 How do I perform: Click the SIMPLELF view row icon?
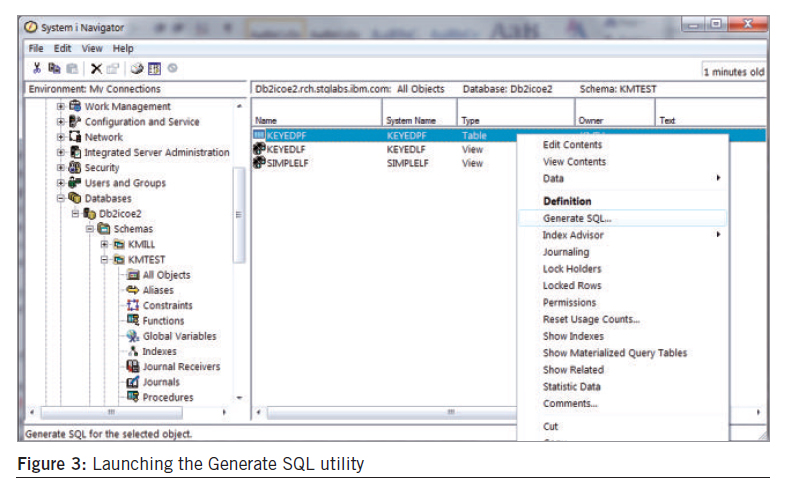(x=259, y=162)
